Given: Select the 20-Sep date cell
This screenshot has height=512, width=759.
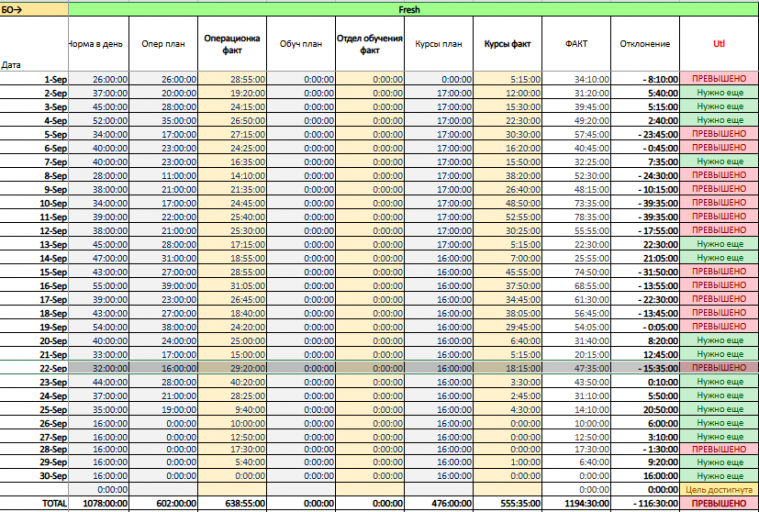Looking at the screenshot, I should (x=34, y=341).
